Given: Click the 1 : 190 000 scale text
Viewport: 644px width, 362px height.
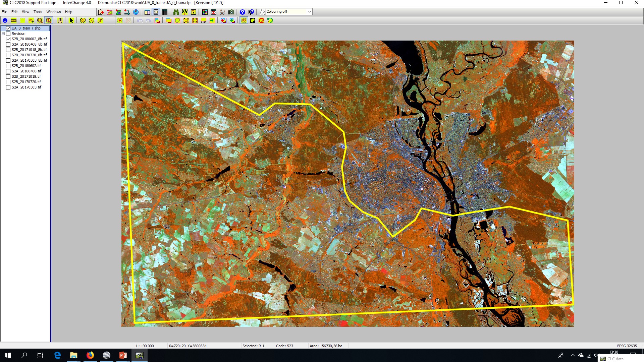Looking at the screenshot, I should coord(145,346).
